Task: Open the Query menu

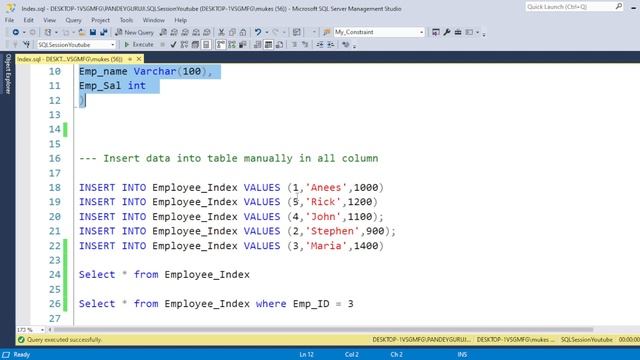Action: [x=73, y=20]
